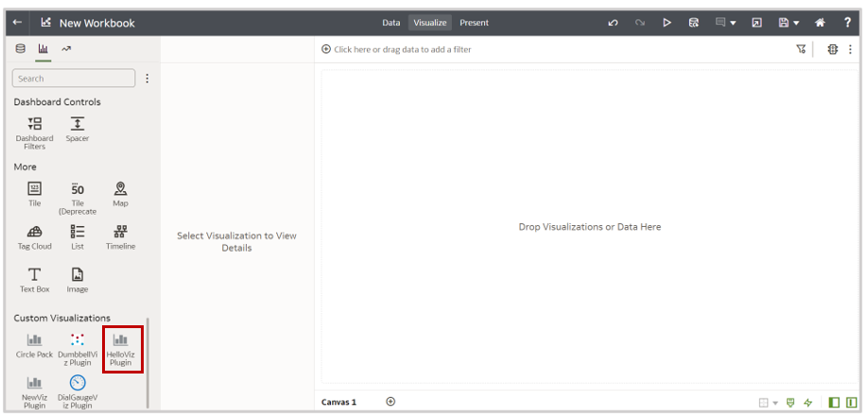Viewport: 868px width, 417px height.
Task: Switch to the Data tab
Action: (x=391, y=23)
